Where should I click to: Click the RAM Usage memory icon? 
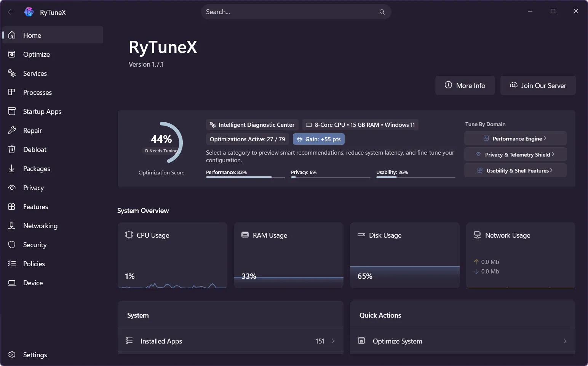click(245, 235)
